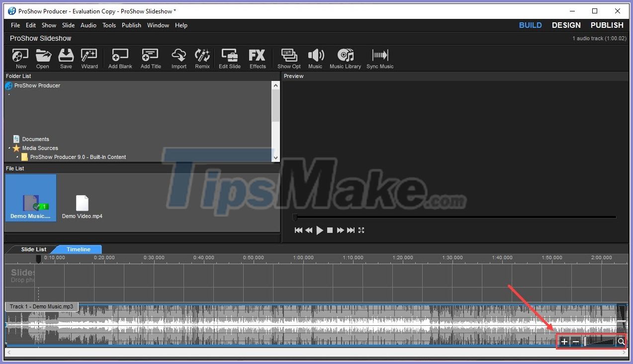Switch to DESIGN mode

click(x=566, y=25)
